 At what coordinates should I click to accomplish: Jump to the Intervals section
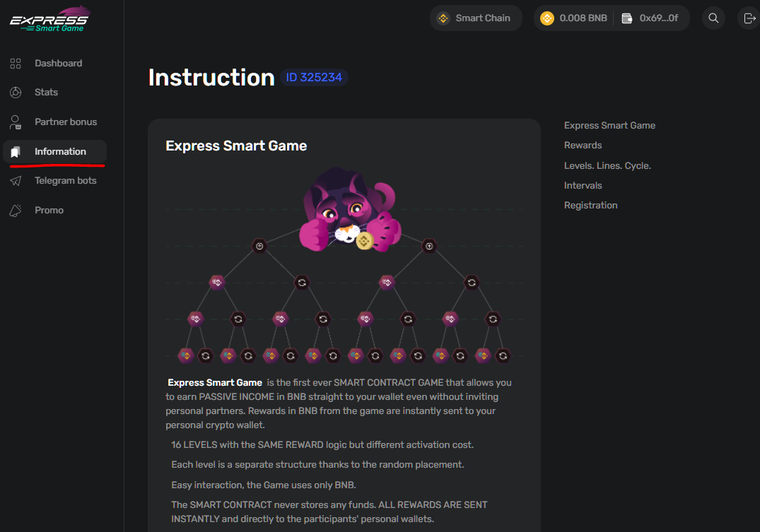583,186
